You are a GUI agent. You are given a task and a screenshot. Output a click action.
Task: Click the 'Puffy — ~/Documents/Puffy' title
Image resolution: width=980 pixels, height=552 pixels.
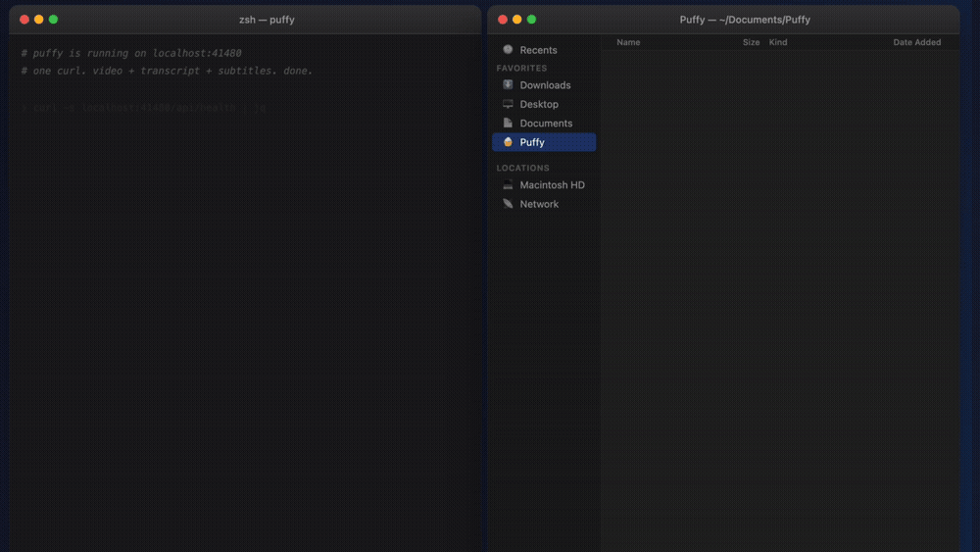point(745,20)
